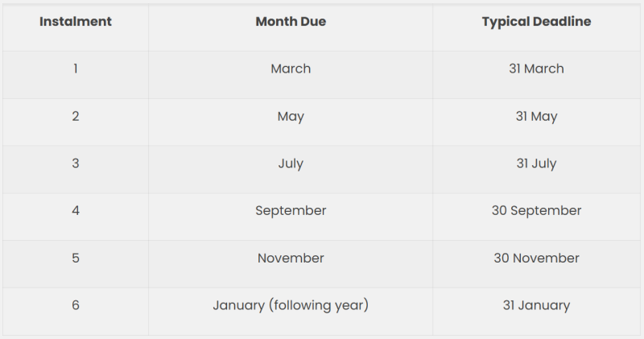Click the "Month Due" column header
The height and width of the screenshot is (339, 644).
291,22
